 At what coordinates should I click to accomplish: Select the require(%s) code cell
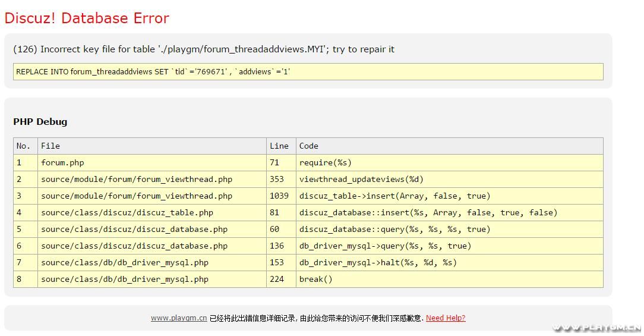450,163
